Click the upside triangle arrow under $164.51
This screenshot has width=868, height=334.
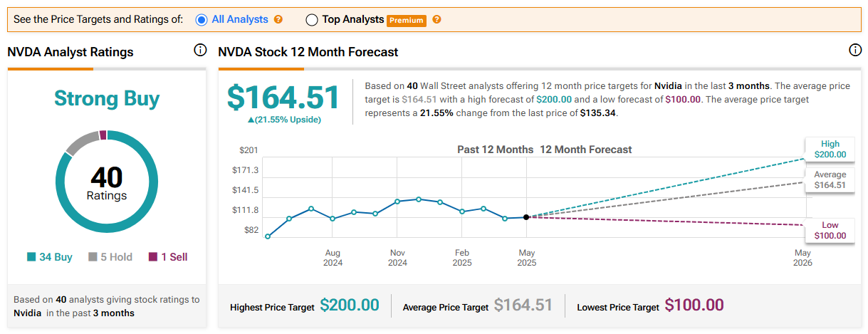coord(250,120)
